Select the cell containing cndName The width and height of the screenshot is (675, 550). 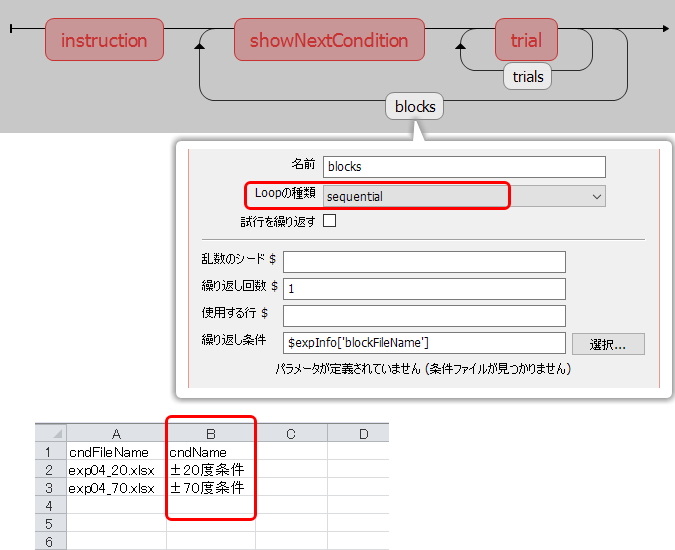tap(211, 451)
